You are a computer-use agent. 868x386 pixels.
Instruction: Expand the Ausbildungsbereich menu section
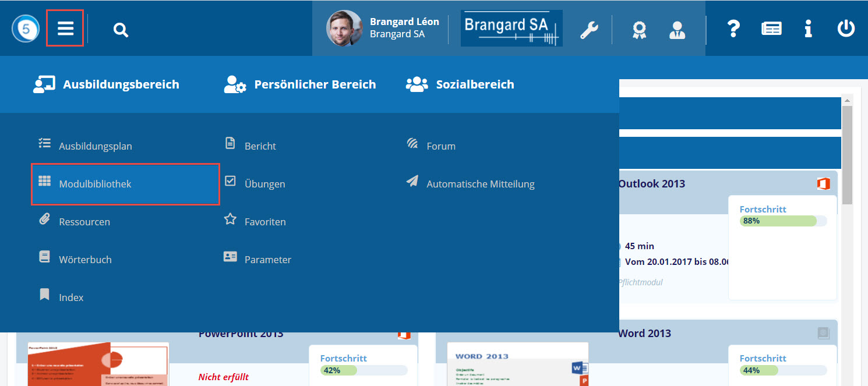107,84
